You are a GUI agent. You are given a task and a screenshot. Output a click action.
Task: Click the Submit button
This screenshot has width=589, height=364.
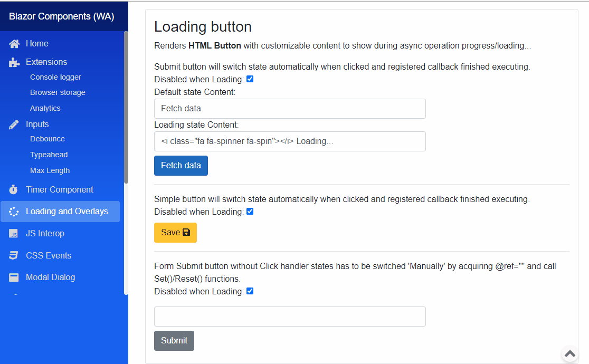(174, 340)
